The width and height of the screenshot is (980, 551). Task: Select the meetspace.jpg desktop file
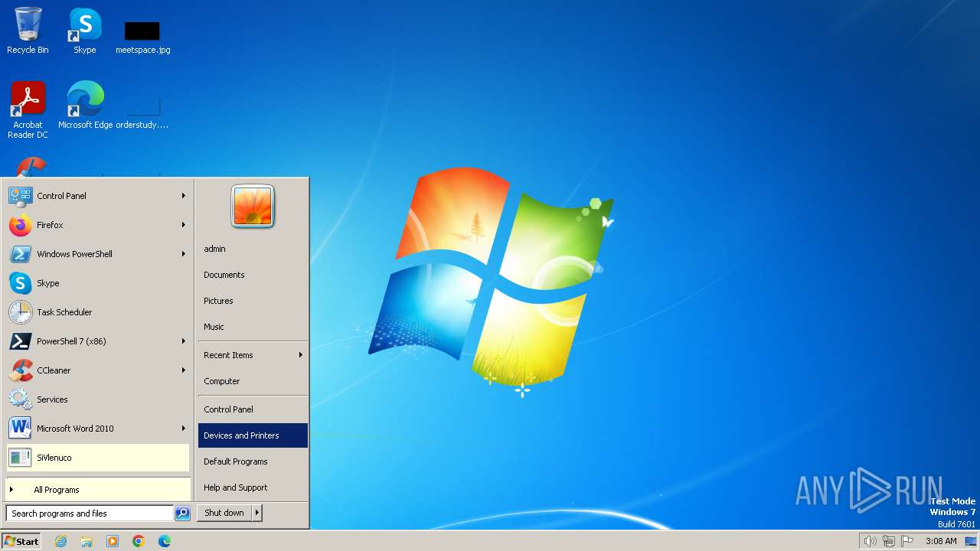(142, 37)
